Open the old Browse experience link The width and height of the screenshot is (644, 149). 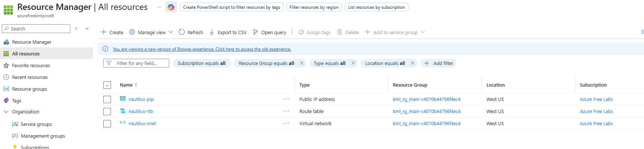coord(202,49)
